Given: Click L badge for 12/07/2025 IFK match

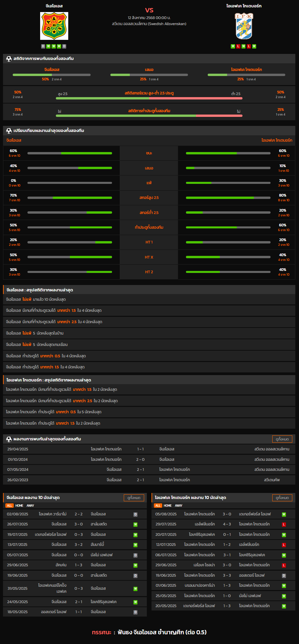Looking at the screenshot, I should (284, 545).
